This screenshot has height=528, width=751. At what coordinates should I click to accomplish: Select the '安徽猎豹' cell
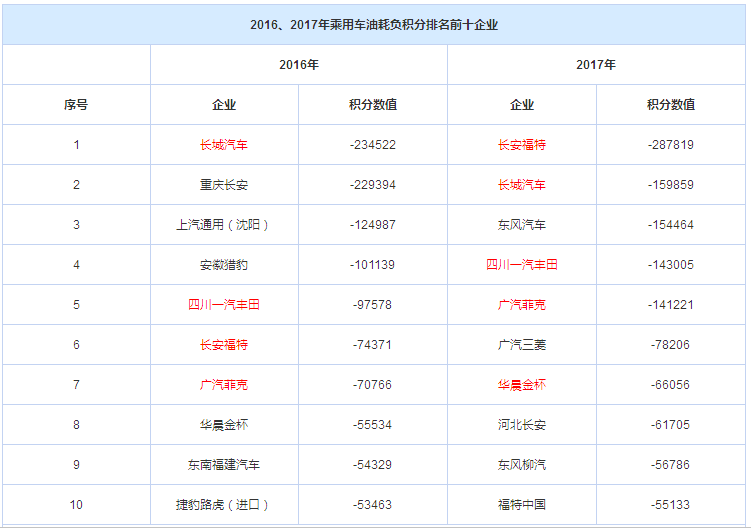[x=224, y=264]
